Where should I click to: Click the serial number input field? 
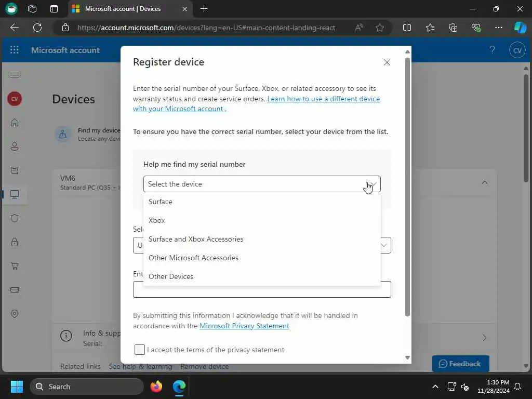262,289
